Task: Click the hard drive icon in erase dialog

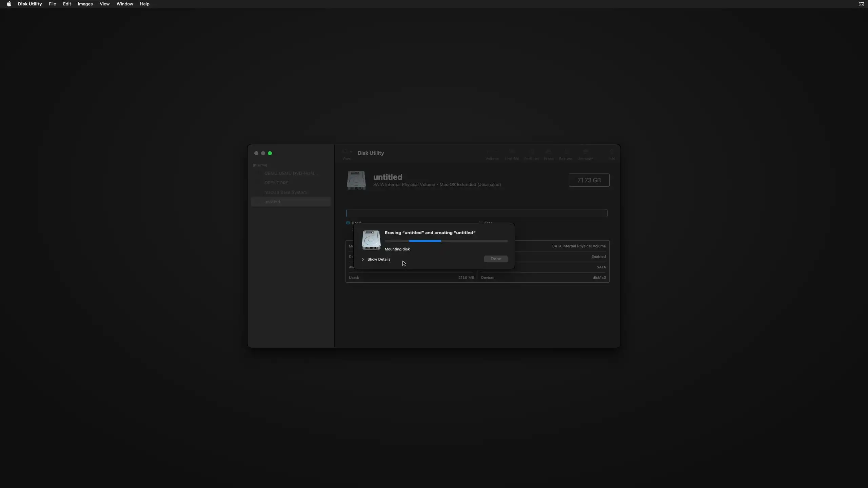Action: [371, 240]
